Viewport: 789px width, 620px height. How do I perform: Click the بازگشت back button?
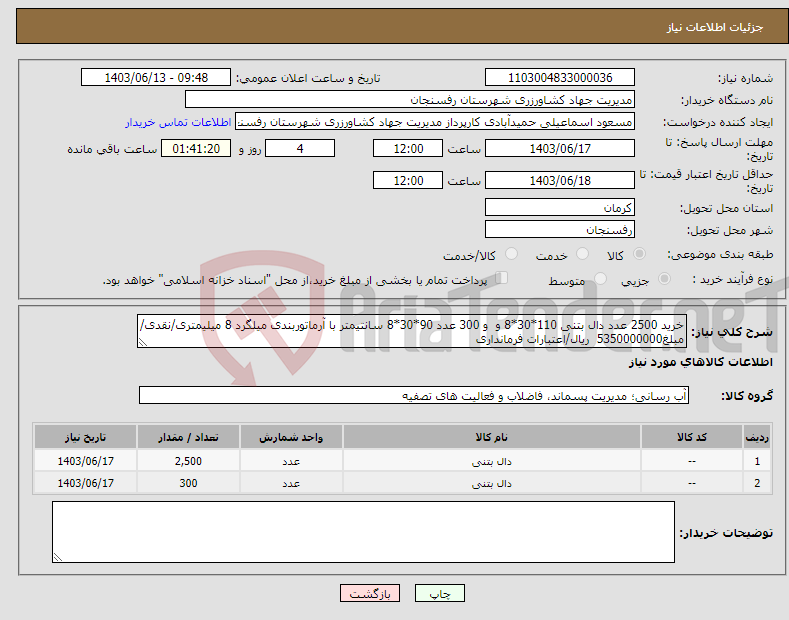pos(370,593)
